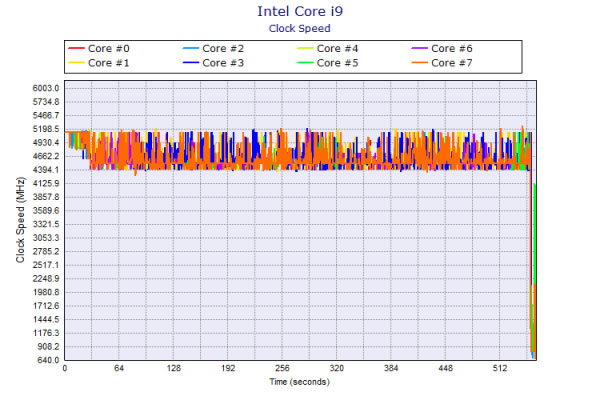Select the Core #3 legend label
Viewport: 600px width, 400px height.
pos(223,63)
